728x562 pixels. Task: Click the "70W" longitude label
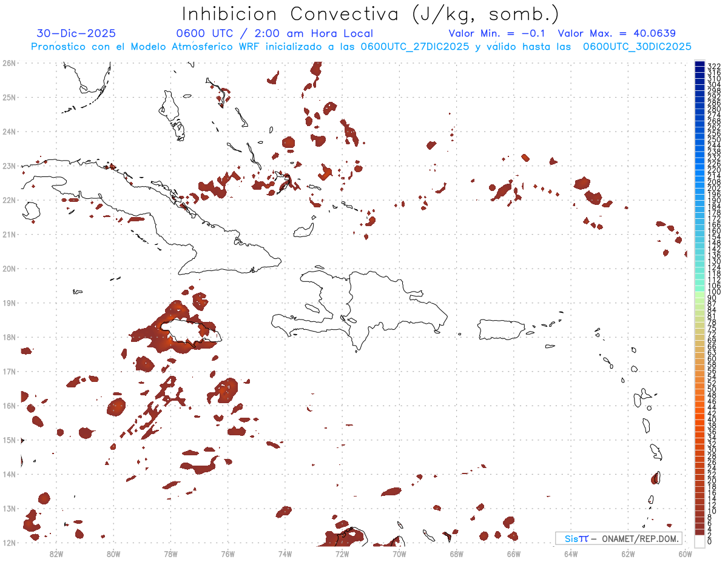[x=399, y=553]
